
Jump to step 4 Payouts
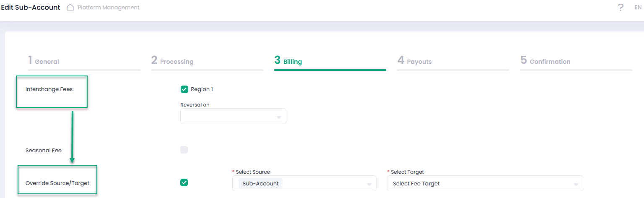[x=415, y=61]
